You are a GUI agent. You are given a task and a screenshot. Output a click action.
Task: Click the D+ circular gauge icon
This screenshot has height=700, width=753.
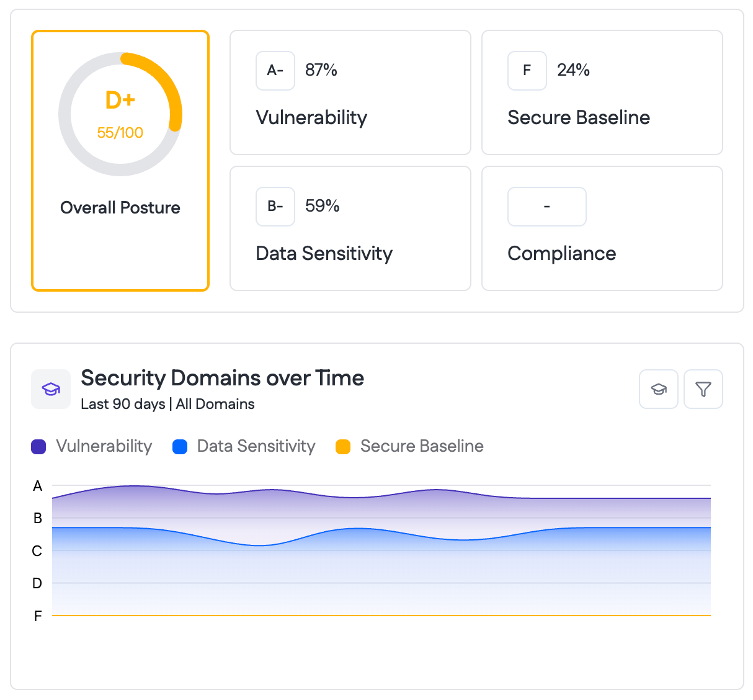pos(120,114)
